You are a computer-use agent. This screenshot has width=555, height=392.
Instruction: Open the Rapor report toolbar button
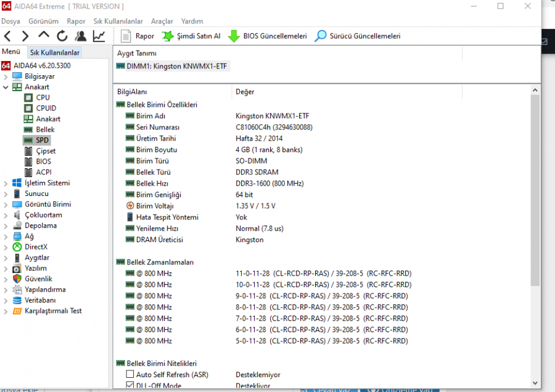tap(138, 36)
